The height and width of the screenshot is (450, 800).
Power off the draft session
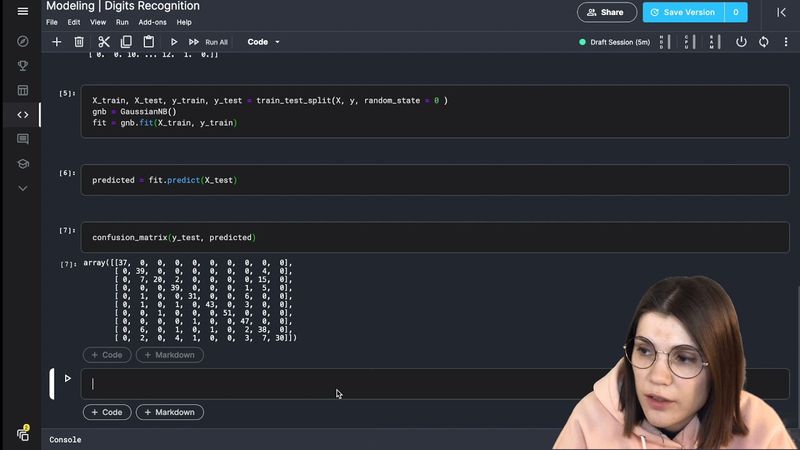pos(741,42)
